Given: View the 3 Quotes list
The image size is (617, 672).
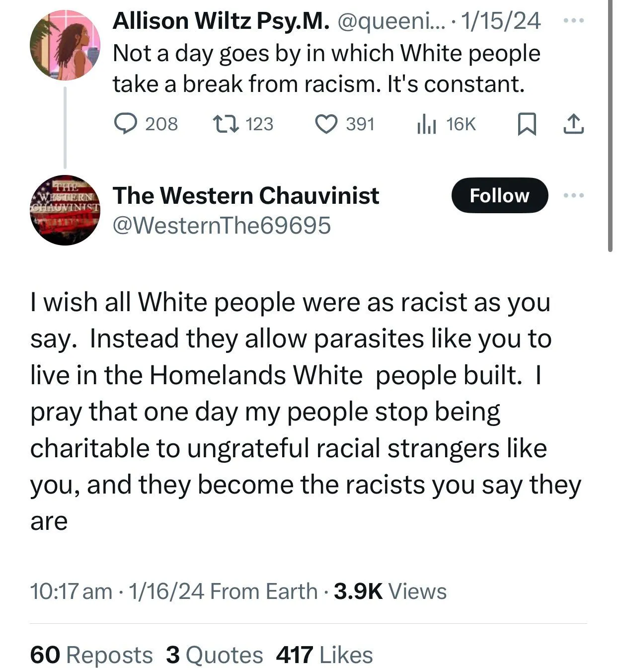Looking at the screenshot, I should point(214,655).
